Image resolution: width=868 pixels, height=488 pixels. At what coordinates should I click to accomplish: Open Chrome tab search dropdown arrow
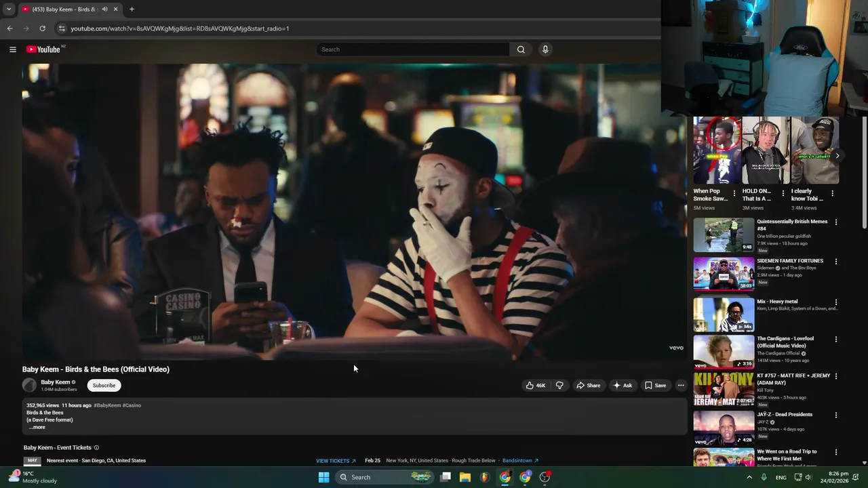9,9
